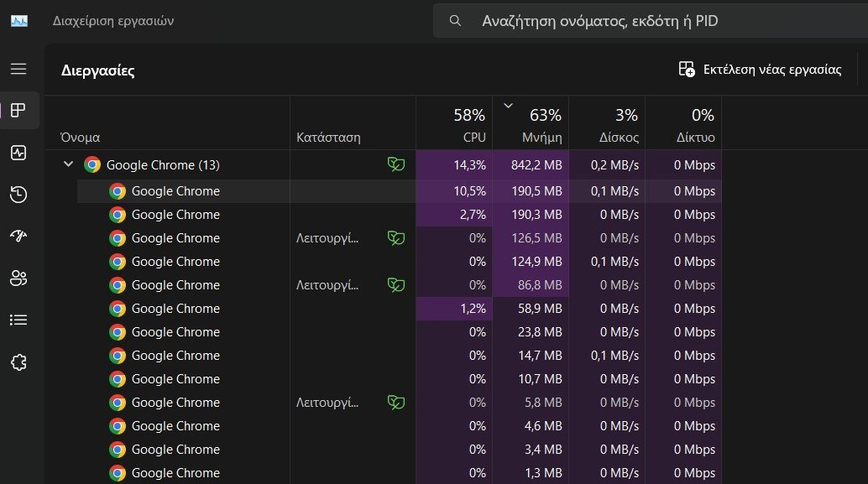Click Λειτουργί... status in 5,8 MB row
Viewport: 868px width, 484px height.
tap(327, 403)
